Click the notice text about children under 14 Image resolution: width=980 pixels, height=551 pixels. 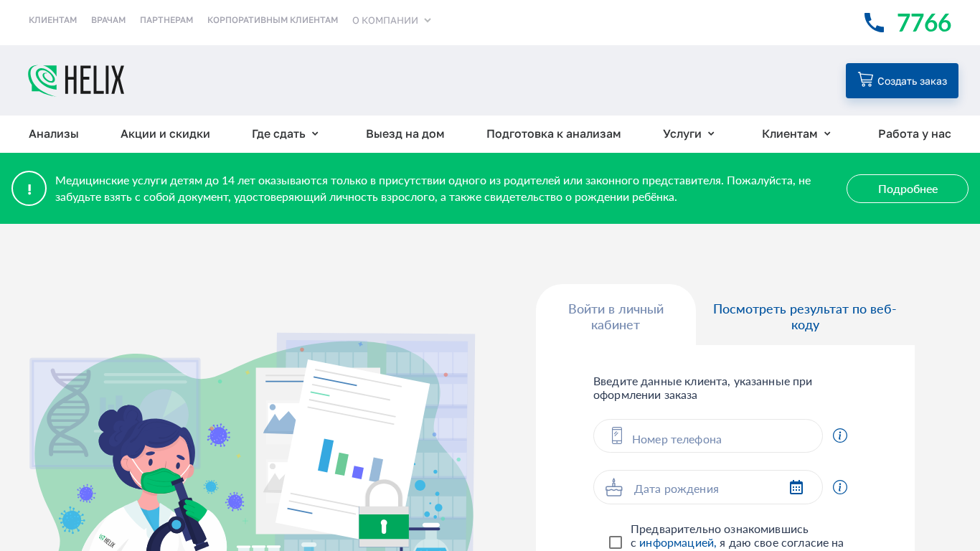coord(433,189)
